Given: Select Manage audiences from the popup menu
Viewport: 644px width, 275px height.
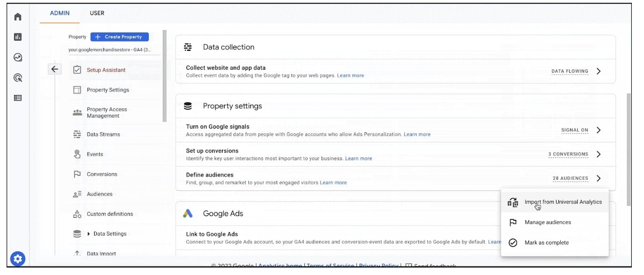Looking at the screenshot, I should coord(555,222).
